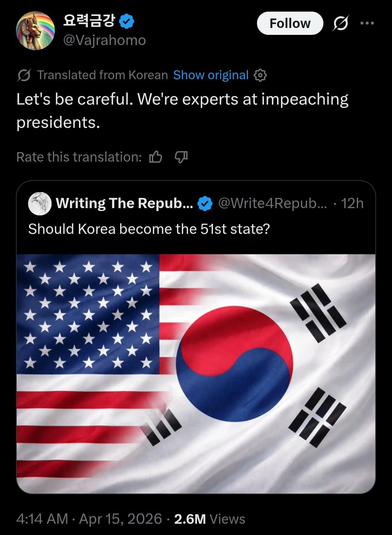392x535 pixels.
Task: Click the quoted post's 12h timestamp
Action: click(352, 203)
